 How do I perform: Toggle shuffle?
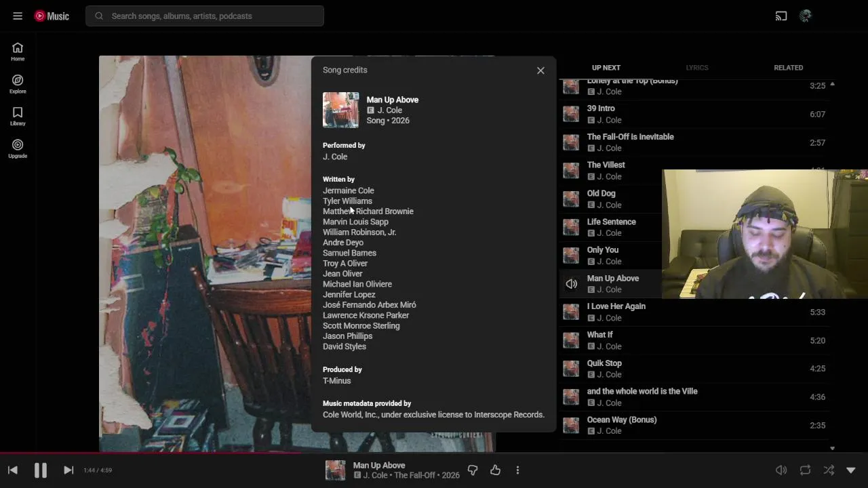[829, 470]
